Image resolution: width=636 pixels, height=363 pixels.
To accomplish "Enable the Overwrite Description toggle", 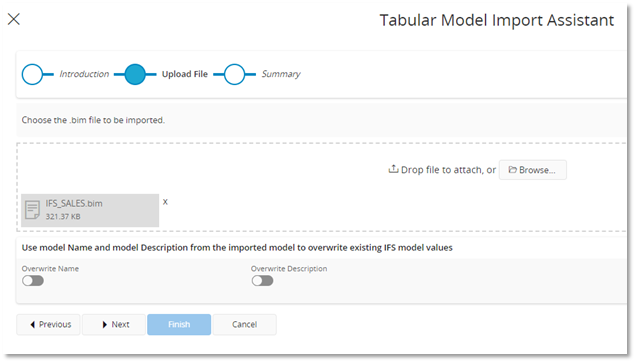I will pos(262,281).
